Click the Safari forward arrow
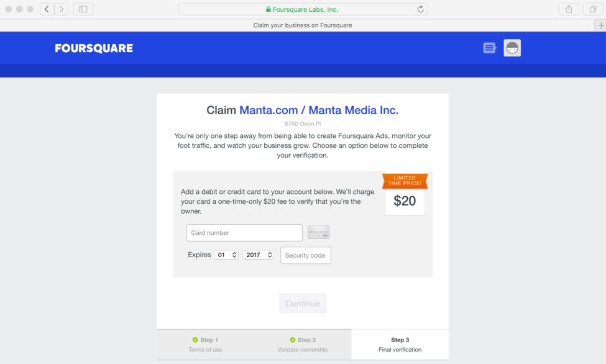Image resolution: width=606 pixels, height=364 pixels. tap(61, 9)
